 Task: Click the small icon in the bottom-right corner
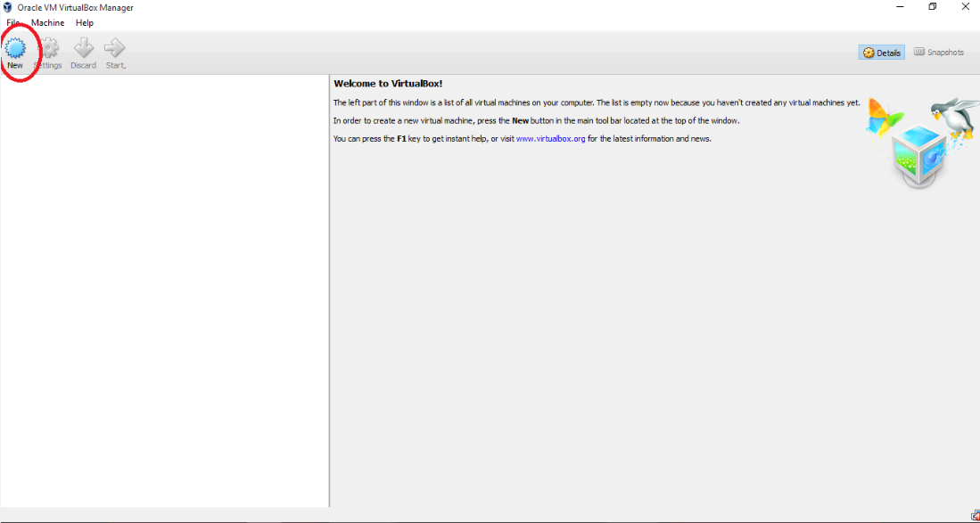(x=974, y=515)
